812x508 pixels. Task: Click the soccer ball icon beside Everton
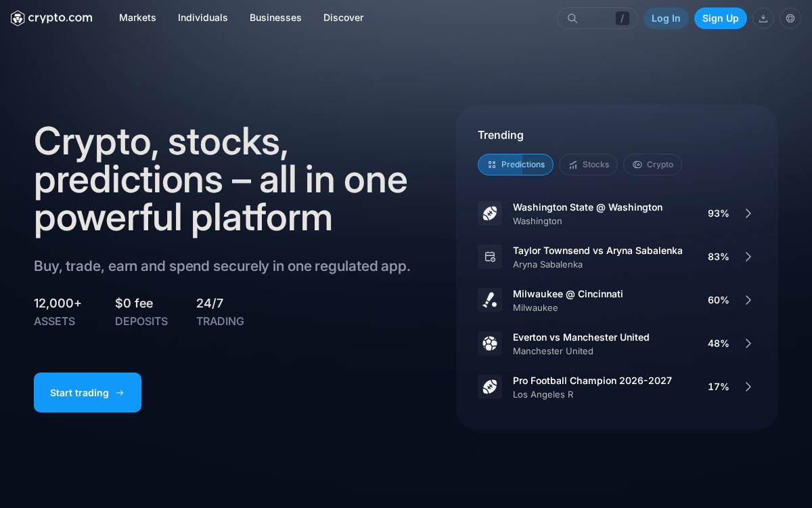click(490, 343)
